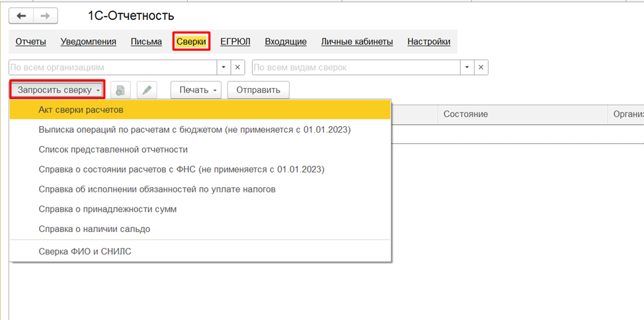Expand the reconciliation types dropdown arrow
Image resolution: width=644 pixels, height=320 pixels.
pos(467,67)
